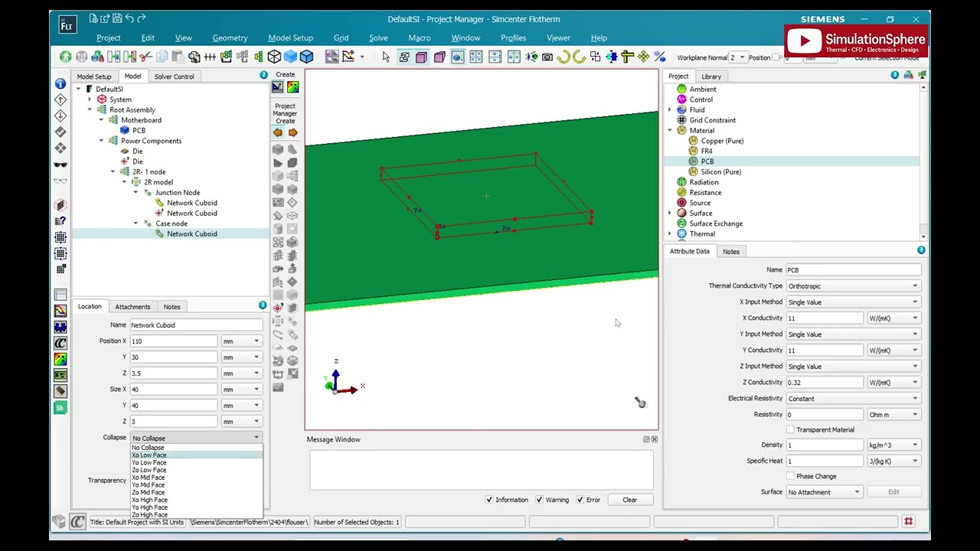Image resolution: width=980 pixels, height=551 pixels.
Task: Click the right orange arrow under Project Manager Create
Action: pos(292,132)
